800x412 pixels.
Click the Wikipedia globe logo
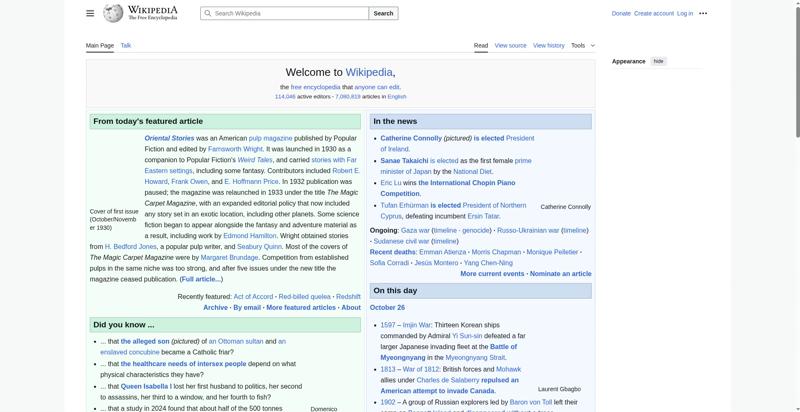[x=113, y=13]
